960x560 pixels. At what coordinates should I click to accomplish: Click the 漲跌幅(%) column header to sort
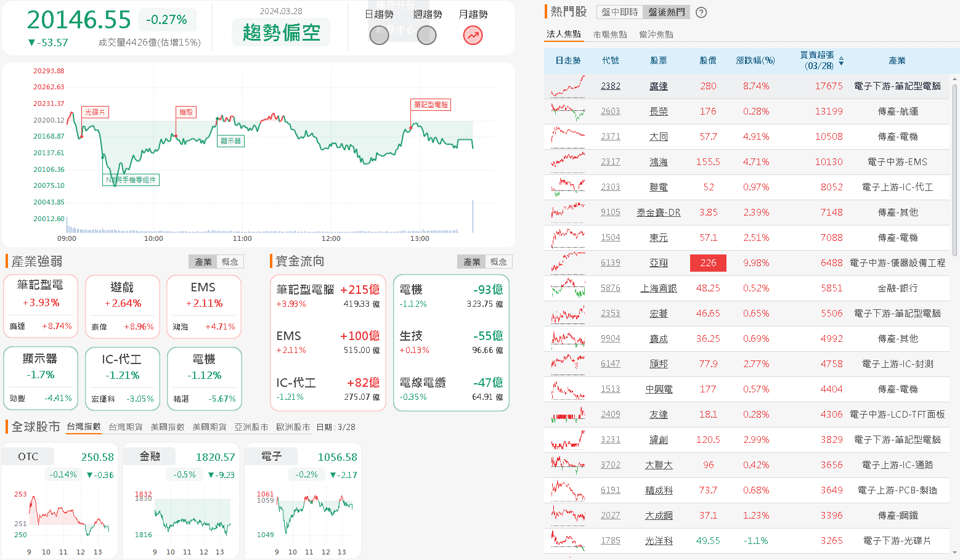tap(755, 60)
